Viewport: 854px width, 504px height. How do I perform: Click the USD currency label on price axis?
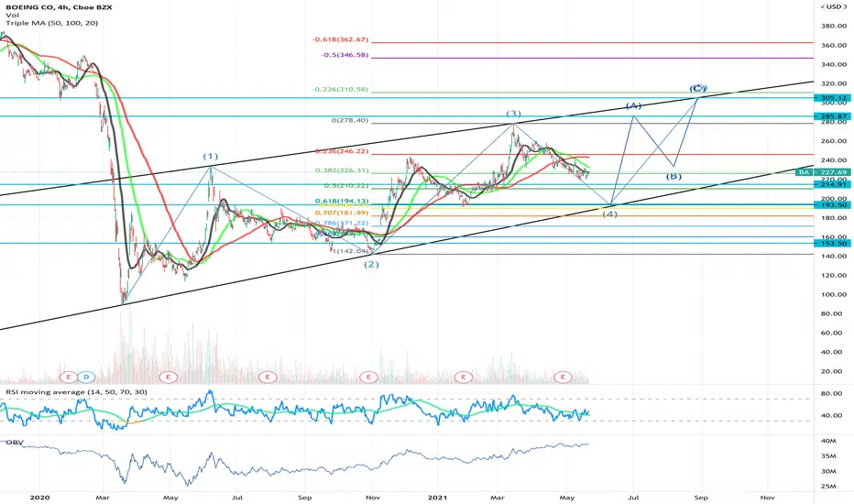pos(833,6)
